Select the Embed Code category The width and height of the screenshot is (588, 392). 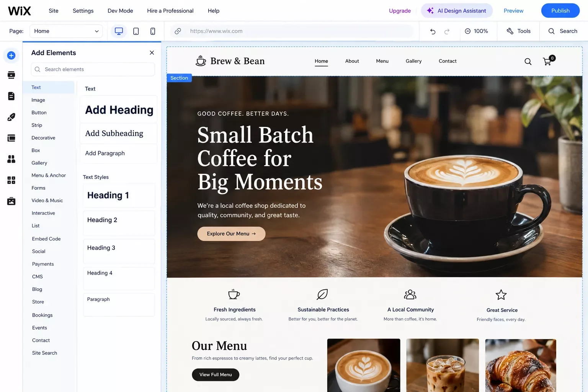coord(46,238)
